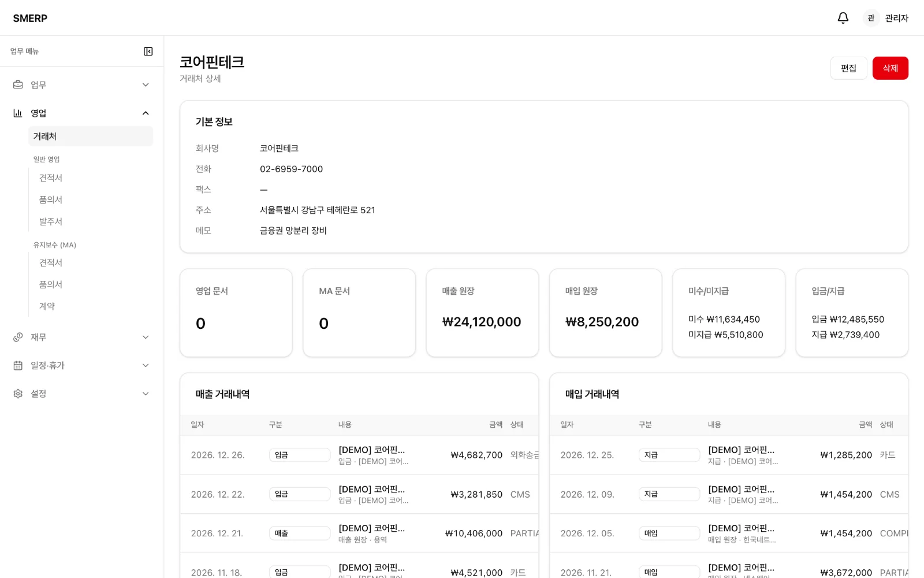The image size is (924, 578).
Task: Open 계약 menu item
Action: coord(47,306)
